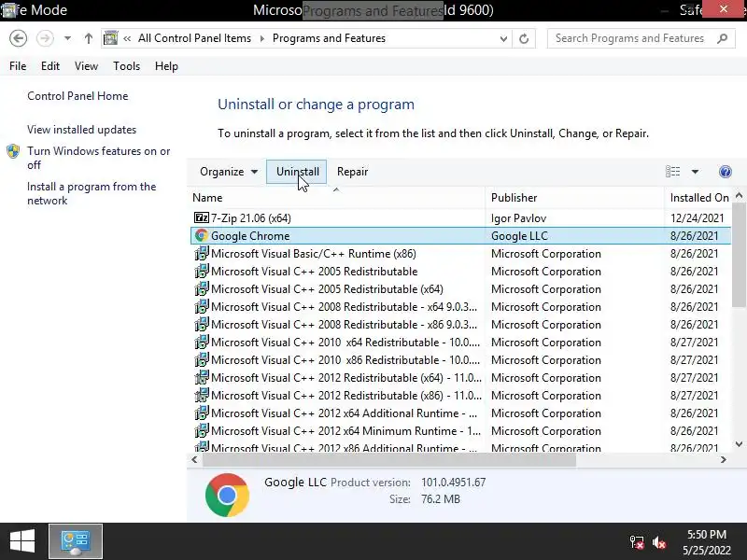
Task: Select Visual C++ 2010 x86 Redistributable icon
Action: click(202, 360)
